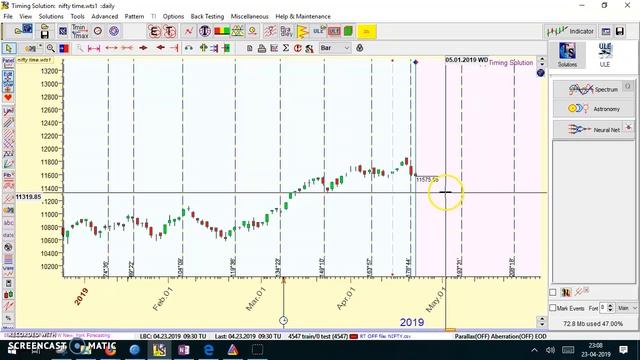Click the blue globe icon at chart corner
640x360 pixels.
[x=541, y=73]
